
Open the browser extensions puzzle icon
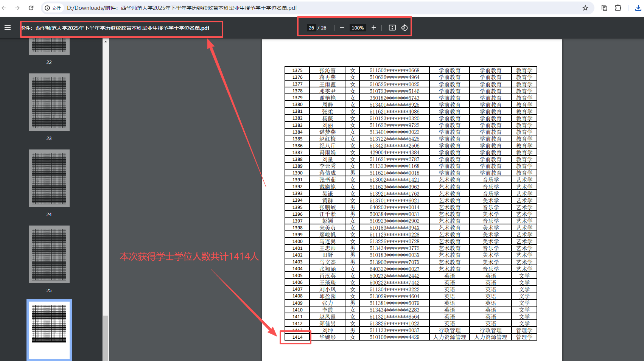point(618,8)
